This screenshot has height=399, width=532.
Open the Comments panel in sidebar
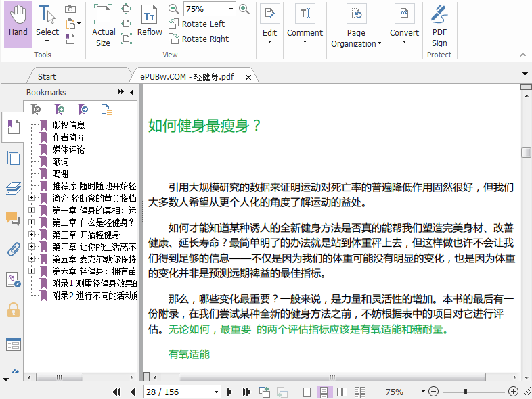coord(13,218)
